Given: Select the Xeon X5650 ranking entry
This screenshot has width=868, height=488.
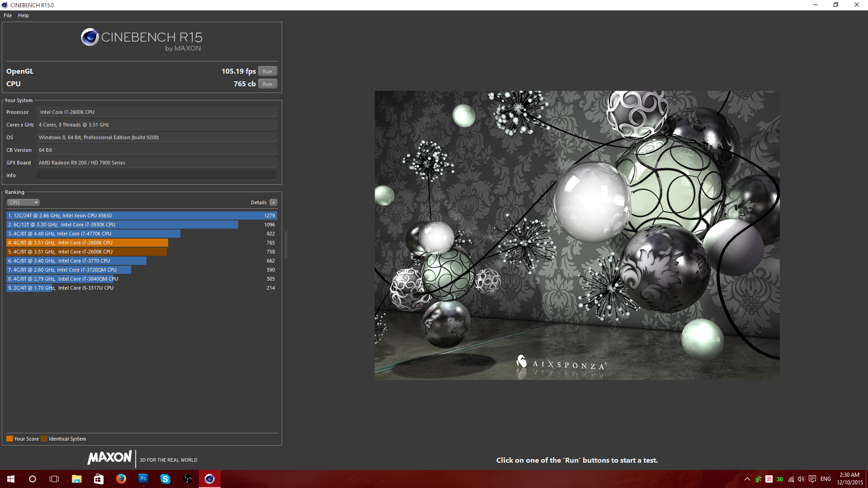Looking at the screenshot, I should 142,216.
